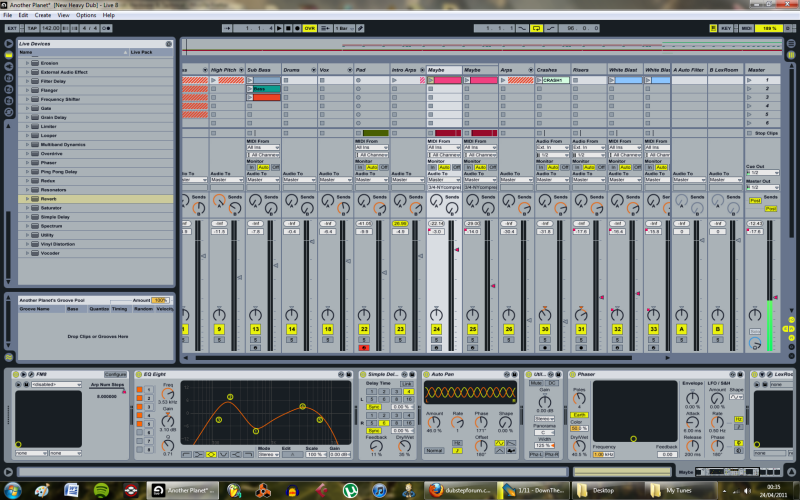This screenshot has height=500, width=800.
Task: Launch Scene 1 in Master track
Action: click(x=749, y=80)
